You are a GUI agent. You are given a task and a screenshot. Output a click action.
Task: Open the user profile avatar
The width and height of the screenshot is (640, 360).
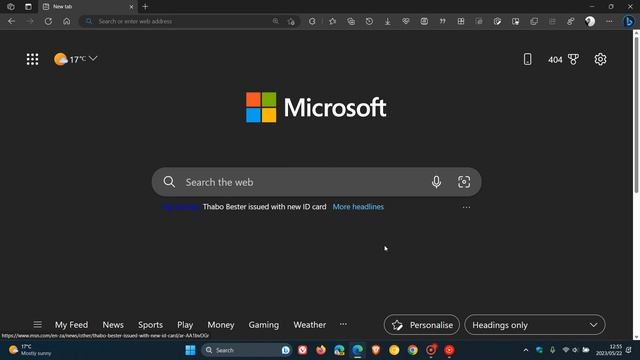click(x=590, y=21)
